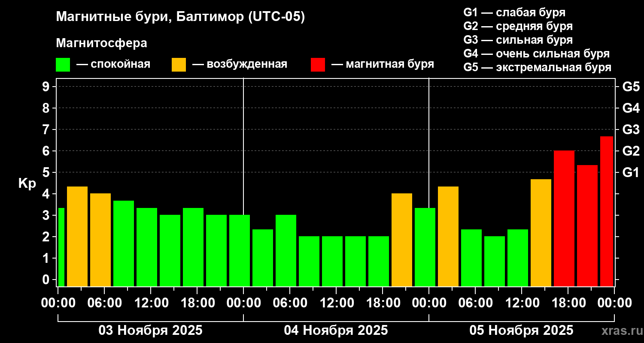Click the 'Kp' axis label

27,183
